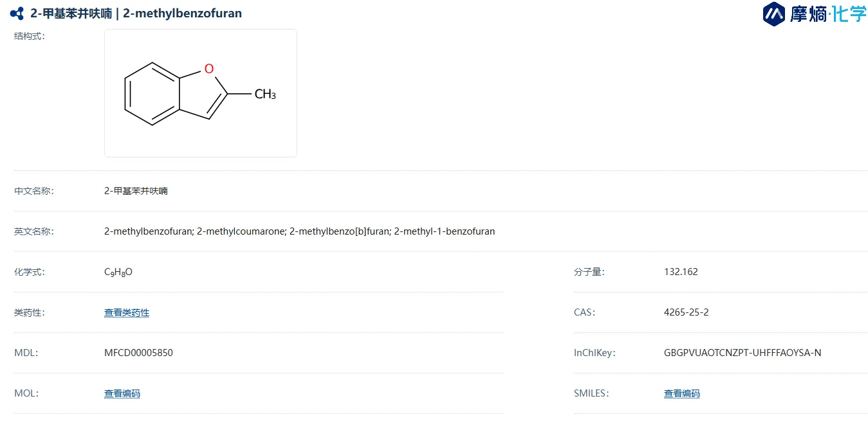Click the molecular weight value 132.162
Screen dimensions: 868x421
681,272
